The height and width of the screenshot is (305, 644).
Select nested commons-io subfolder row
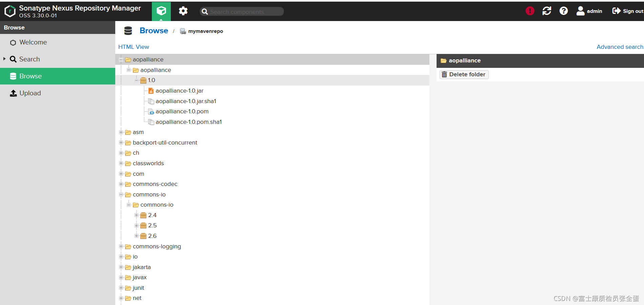tap(272, 205)
